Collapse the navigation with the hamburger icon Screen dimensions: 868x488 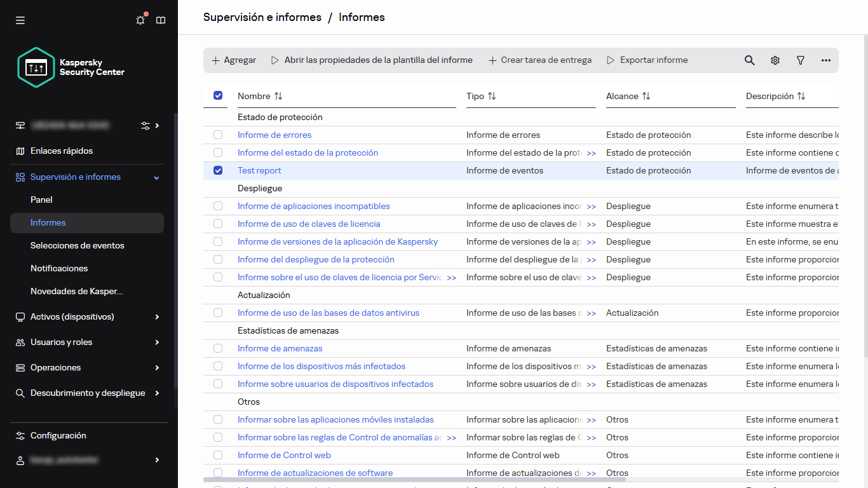20,20
